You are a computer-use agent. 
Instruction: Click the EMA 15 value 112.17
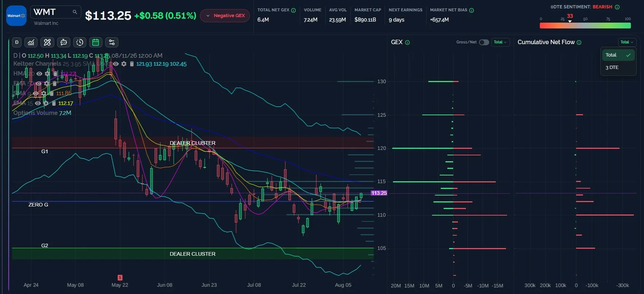[66, 103]
